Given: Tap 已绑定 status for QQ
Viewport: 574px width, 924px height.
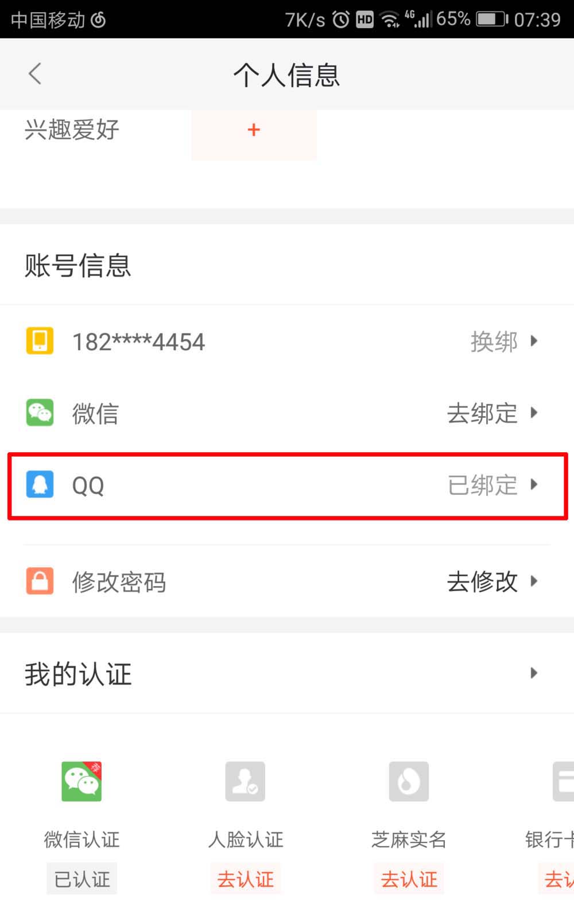Looking at the screenshot, I should [x=482, y=485].
